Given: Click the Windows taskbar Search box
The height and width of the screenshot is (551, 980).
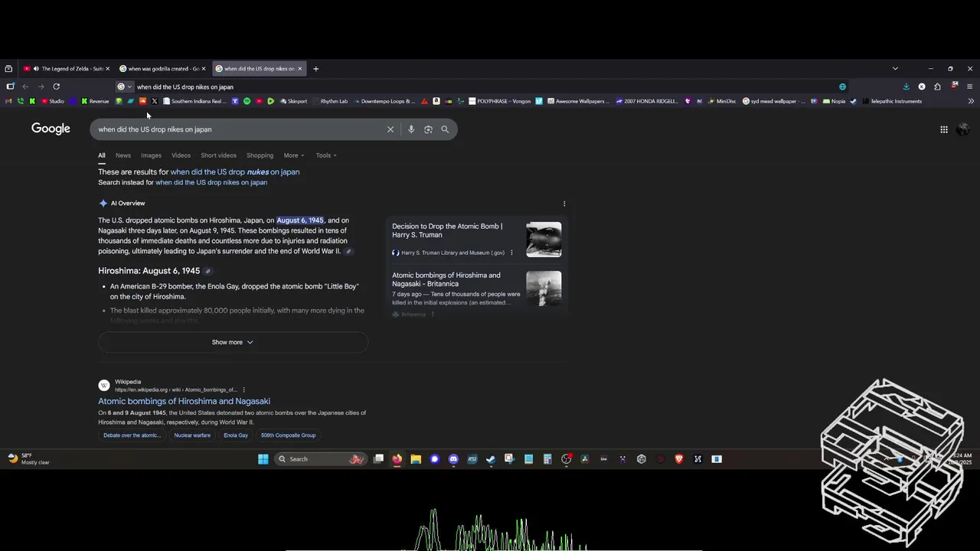Looking at the screenshot, I should tap(320, 459).
